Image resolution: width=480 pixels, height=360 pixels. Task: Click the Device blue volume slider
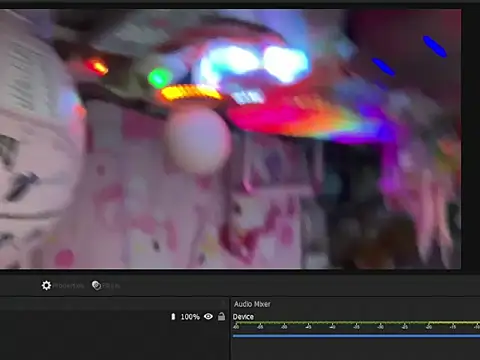(x=356, y=336)
